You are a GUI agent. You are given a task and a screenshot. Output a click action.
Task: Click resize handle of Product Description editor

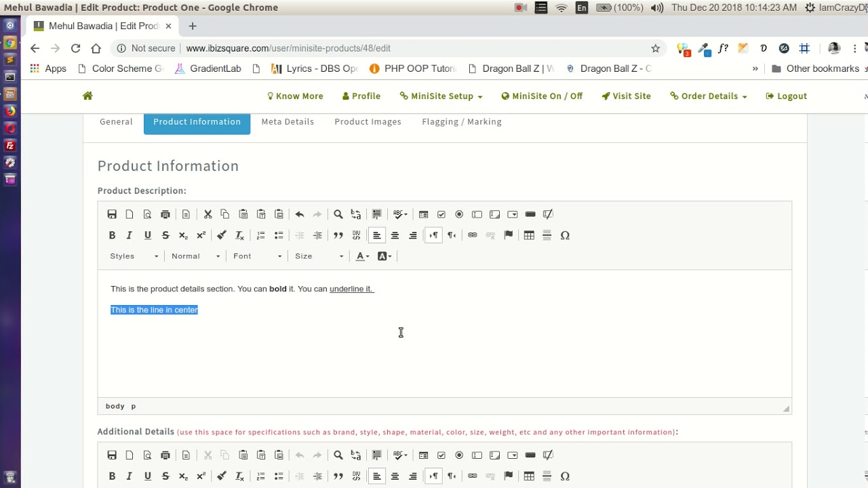[x=786, y=408]
